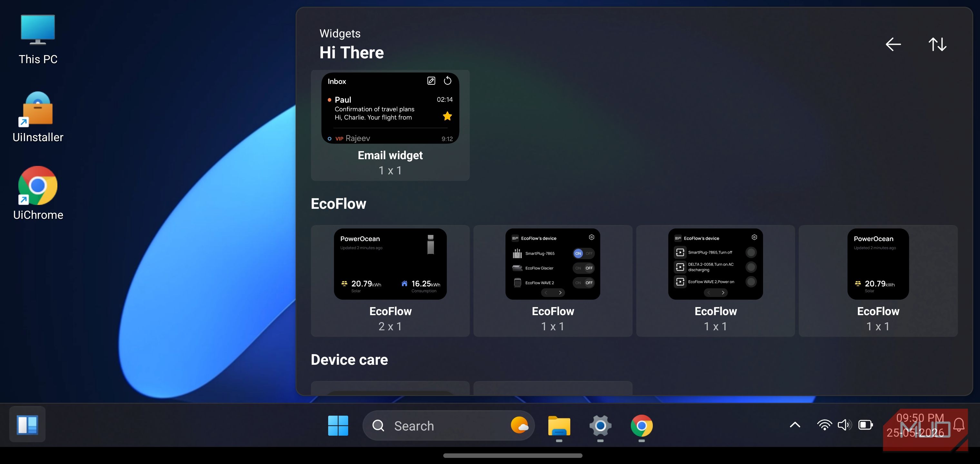
Task: Click settings hexagon on EcoFlow device toggle widget
Action: 592,237
